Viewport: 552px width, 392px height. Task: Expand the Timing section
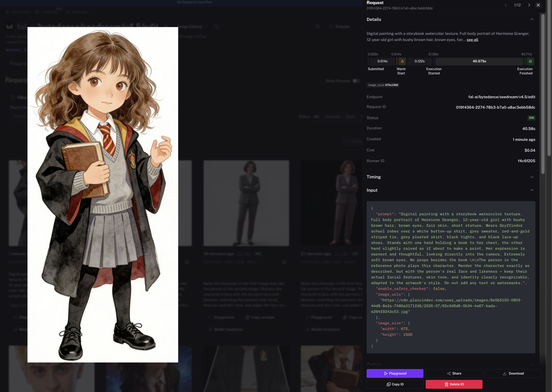tap(451, 177)
